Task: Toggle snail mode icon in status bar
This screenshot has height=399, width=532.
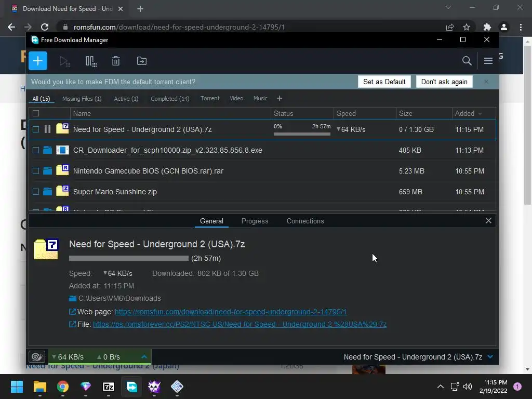Action: point(37,357)
